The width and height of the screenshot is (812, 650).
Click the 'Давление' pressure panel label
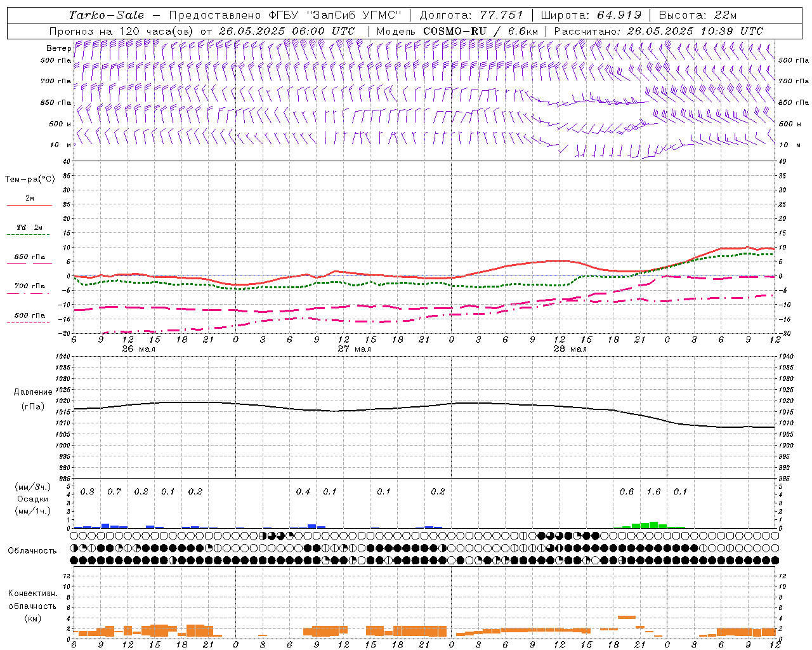tap(33, 392)
